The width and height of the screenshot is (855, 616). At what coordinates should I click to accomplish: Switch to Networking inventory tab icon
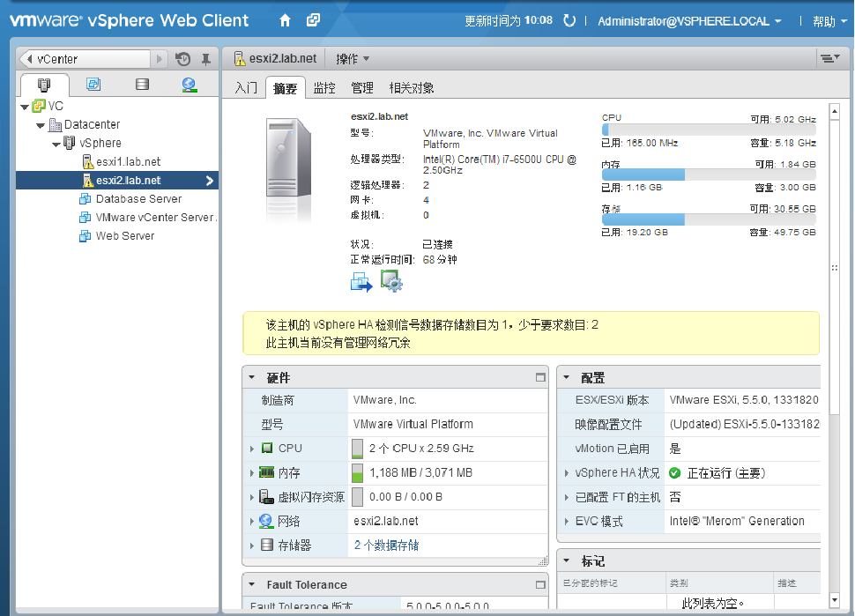click(190, 85)
